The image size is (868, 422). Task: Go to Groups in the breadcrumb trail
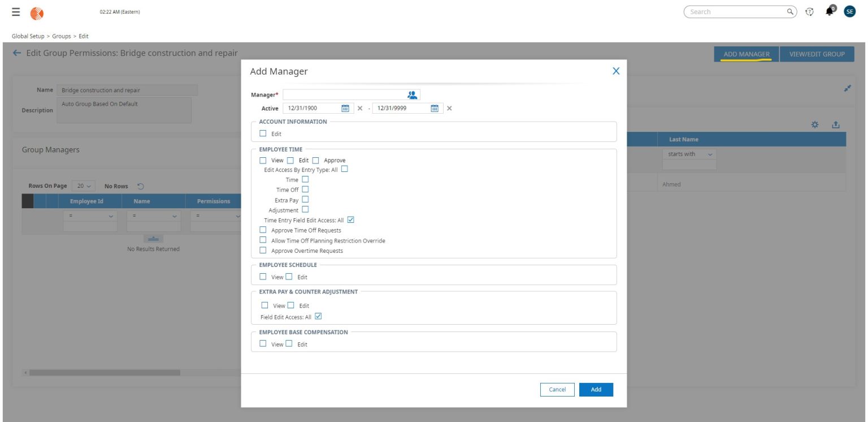pos(63,36)
